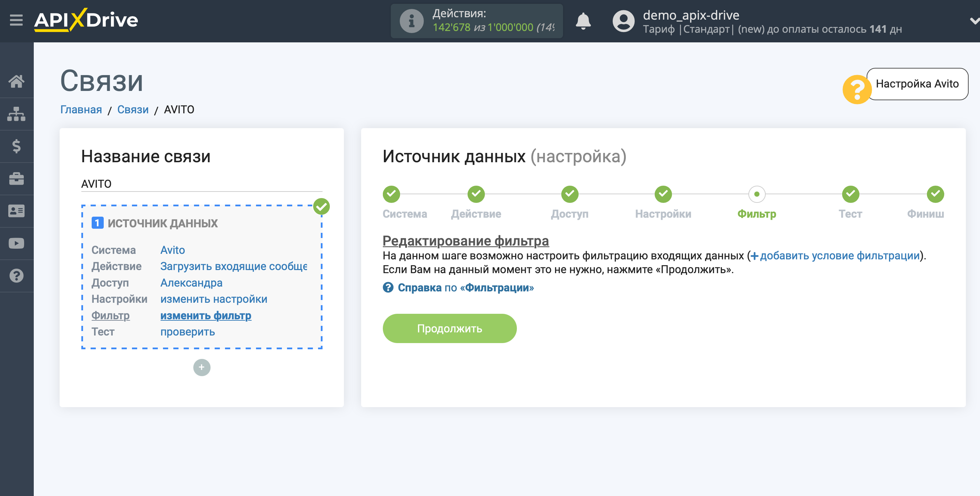This screenshot has height=496, width=980.
Task: Click the blue number 1 badge
Action: click(x=98, y=223)
